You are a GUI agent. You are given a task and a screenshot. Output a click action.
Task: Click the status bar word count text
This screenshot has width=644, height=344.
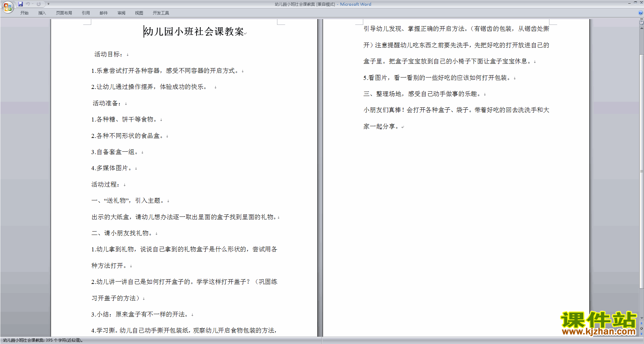pos(43,340)
